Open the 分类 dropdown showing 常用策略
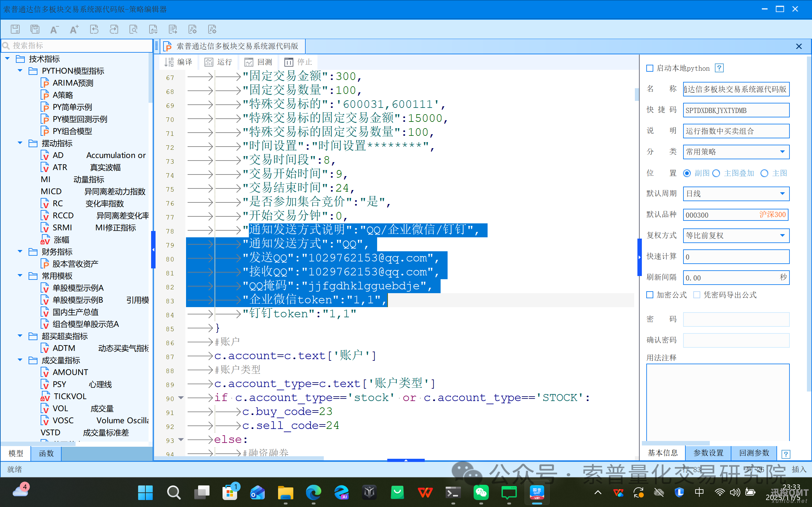The height and width of the screenshot is (507, 812). coord(782,152)
